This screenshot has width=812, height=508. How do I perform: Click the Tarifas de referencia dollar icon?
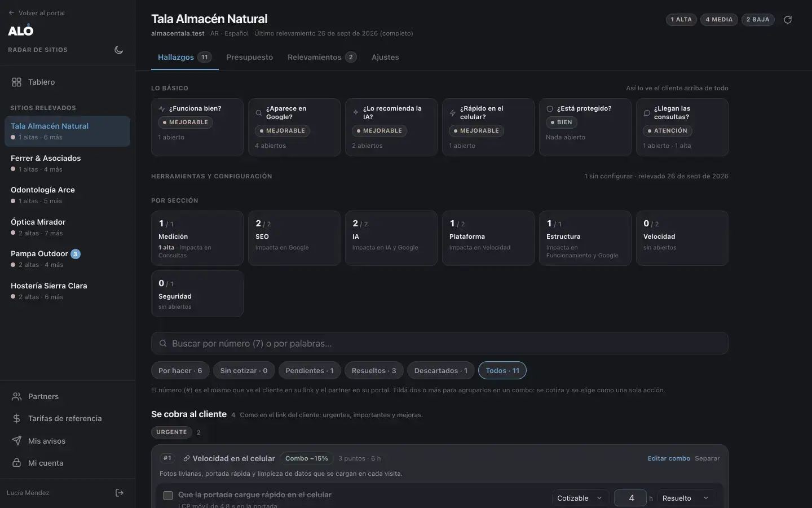17,418
